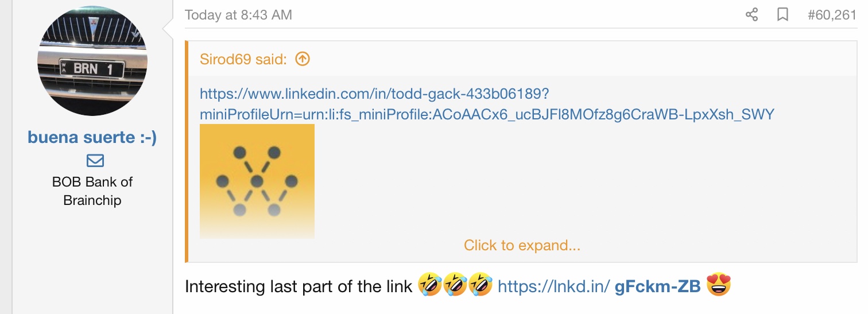Click the share icon for this post

[x=751, y=15]
